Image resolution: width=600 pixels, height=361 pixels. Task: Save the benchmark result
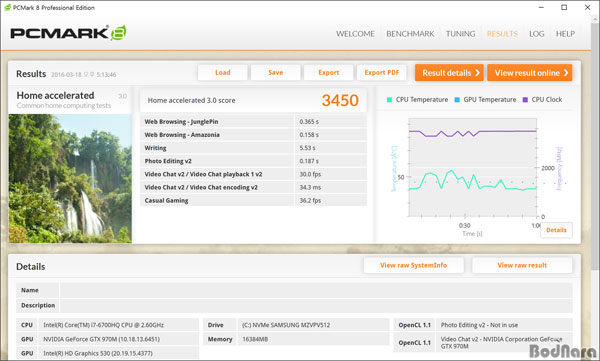(x=276, y=72)
